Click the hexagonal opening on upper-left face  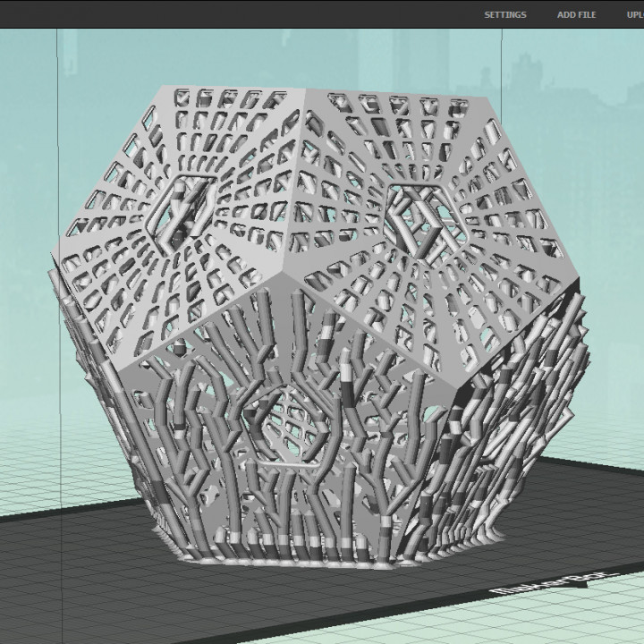[x=185, y=210]
